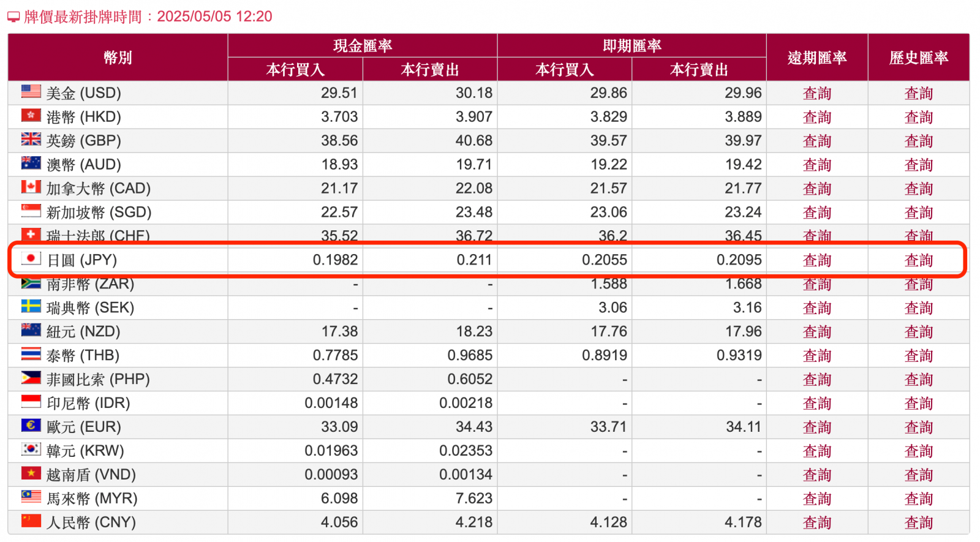Open forward rate 查詢 for 瑞典幣 (SEK)

pyautogui.click(x=817, y=307)
